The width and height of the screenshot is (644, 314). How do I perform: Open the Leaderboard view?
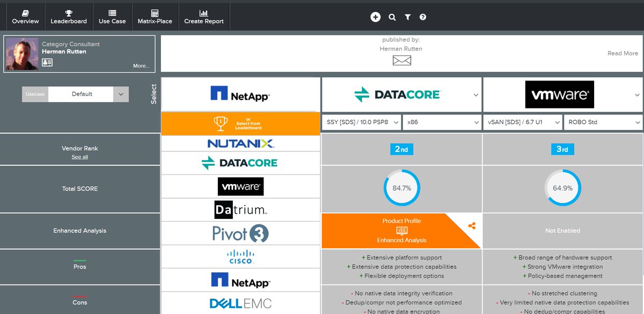click(x=69, y=17)
